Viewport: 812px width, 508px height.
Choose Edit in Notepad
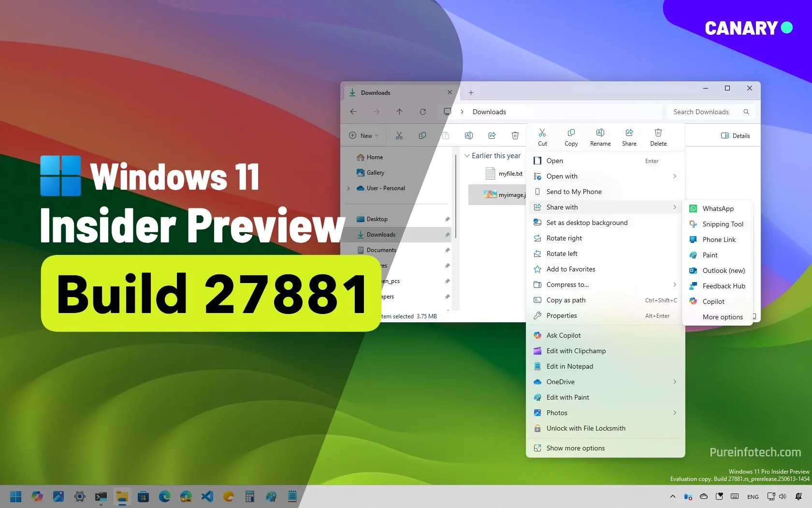pyautogui.click(x=606, y=366)
